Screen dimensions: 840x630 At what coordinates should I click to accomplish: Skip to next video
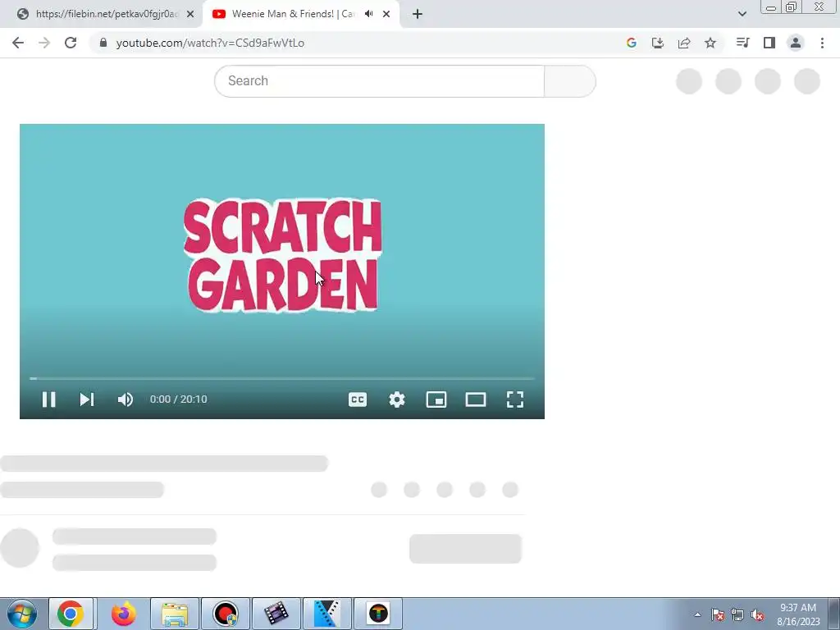pyautogui.click(x=87, y=399)
